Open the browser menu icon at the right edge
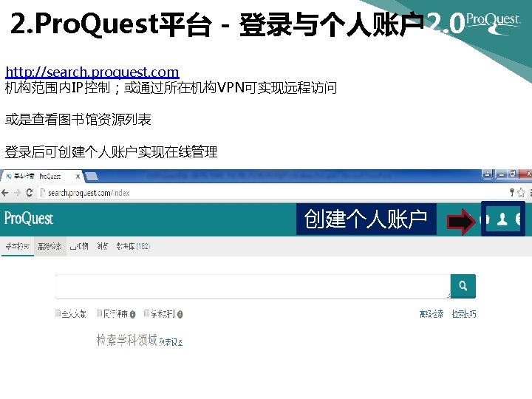Screen dimensions: 532x399 pos(530,193)
